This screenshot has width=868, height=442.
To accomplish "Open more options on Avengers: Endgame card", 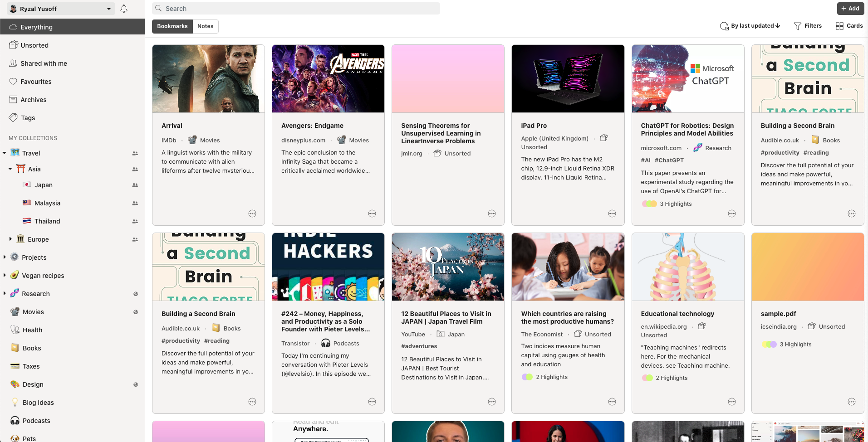I will point(372,214).
